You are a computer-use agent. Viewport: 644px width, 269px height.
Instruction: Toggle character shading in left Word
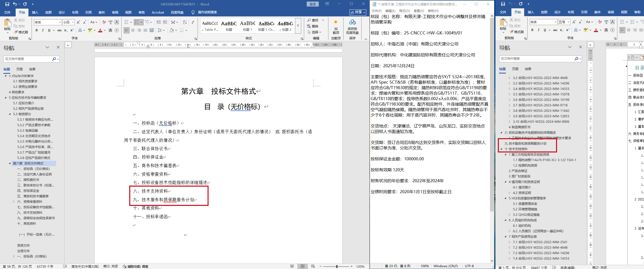coord(110,30)
